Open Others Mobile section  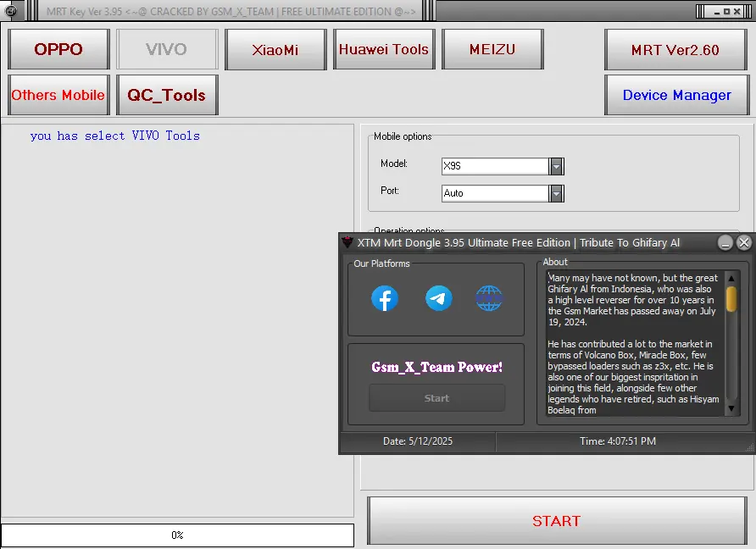[x=58, y=95]
